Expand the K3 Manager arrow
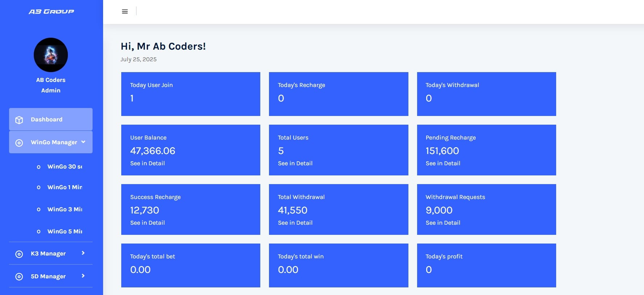 83,253
